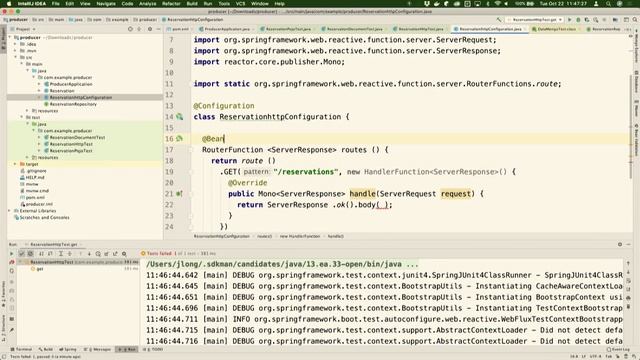Screen dimensions: 640x360
Task: Click the Rerun failed tests icon
Action: pyautogui.click(x=11, y=262)
